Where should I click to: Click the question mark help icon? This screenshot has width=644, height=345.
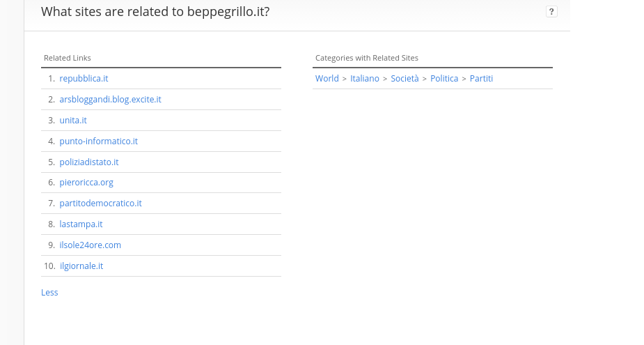(x=551, y=12)
